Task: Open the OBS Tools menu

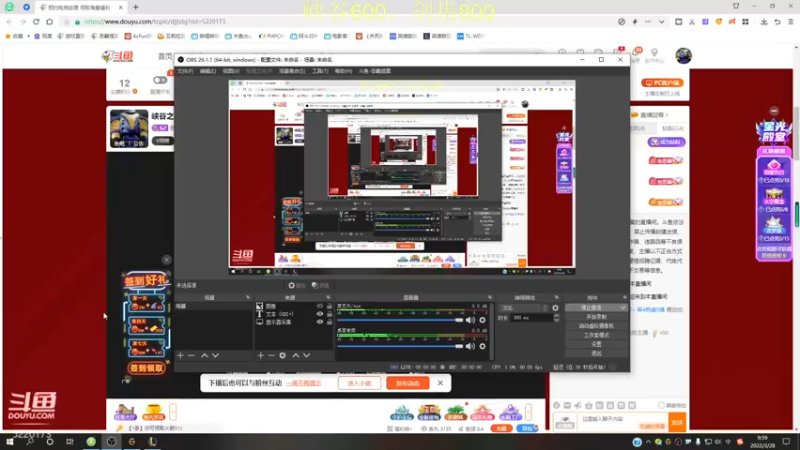Action: [320, 71]
